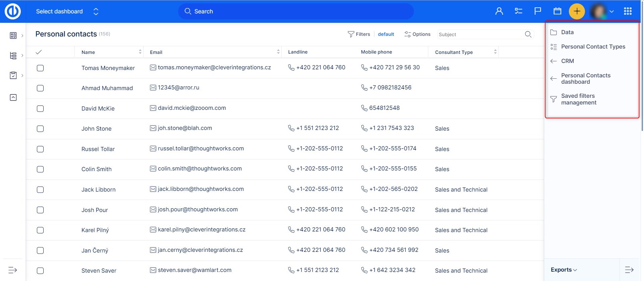Open the calendar icon in top bar
The image size is (644, 281).
tap(557, 11)
